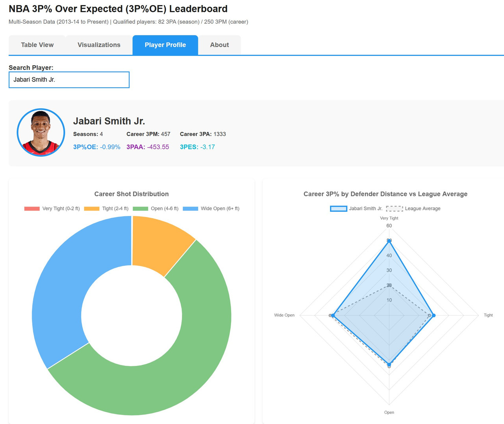Click the 3PAA: -453.55 stat
This screenshot has height=424, width=504.
pyautogui.click(x=148, y=147)
